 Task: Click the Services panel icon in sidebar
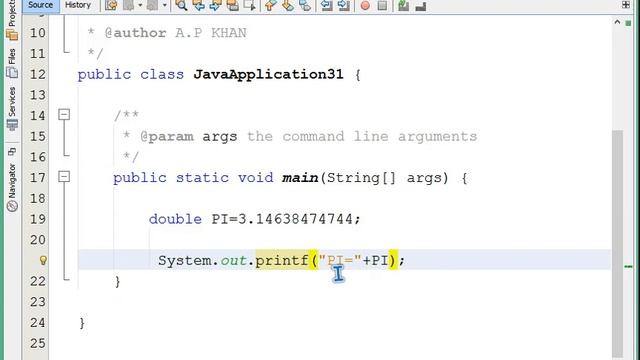[x=12, y=125]
